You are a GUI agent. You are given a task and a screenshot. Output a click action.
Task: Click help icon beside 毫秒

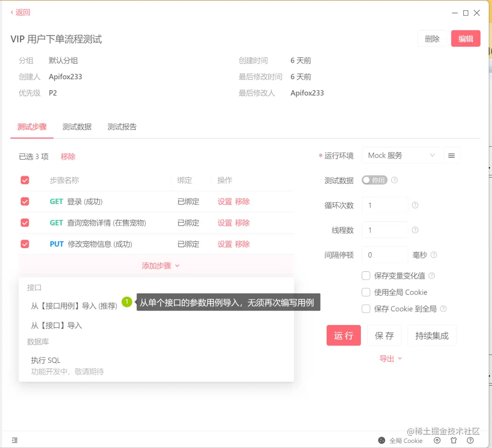(x=434, y=255)
